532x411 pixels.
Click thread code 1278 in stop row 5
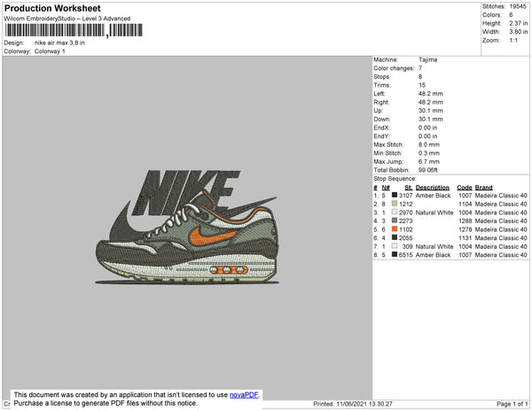pyautogui.click(x=465, y=229)
